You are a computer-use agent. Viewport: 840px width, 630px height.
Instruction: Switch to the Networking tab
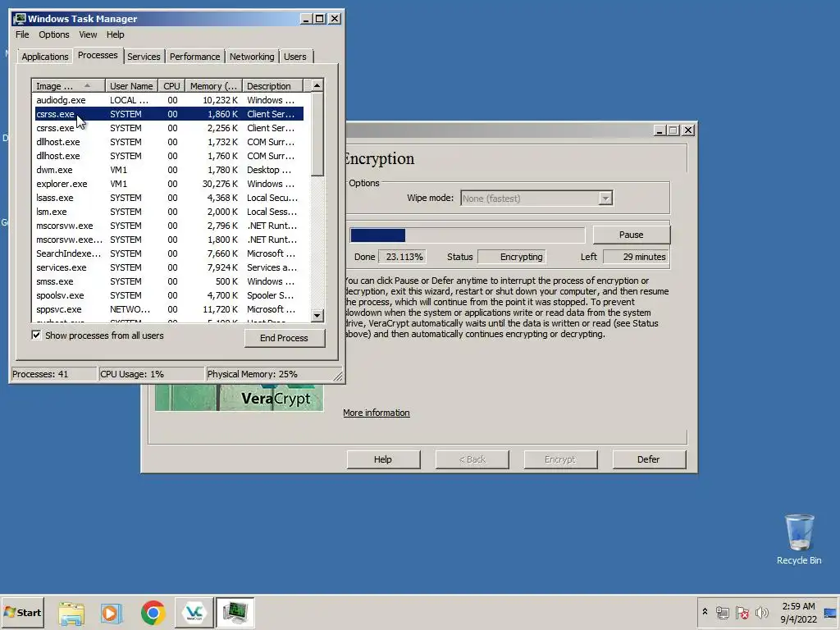click(252, 57)
